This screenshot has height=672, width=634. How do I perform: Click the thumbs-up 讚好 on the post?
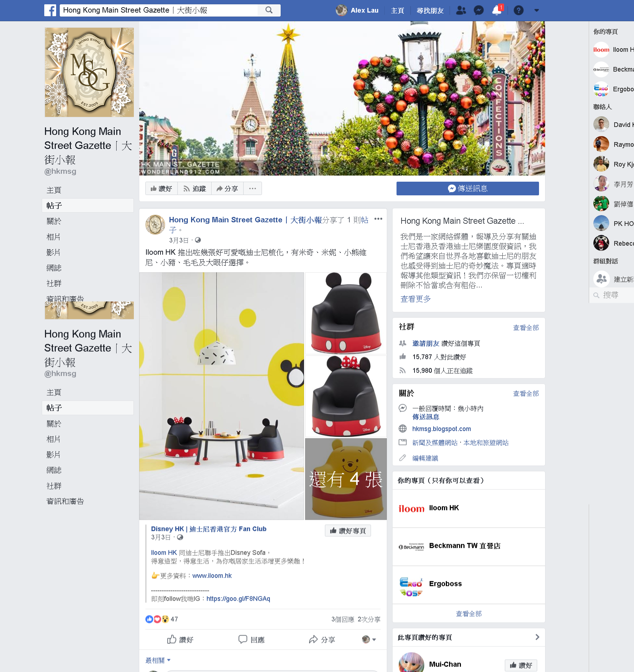pyautogui.click(x=180, y=640)
